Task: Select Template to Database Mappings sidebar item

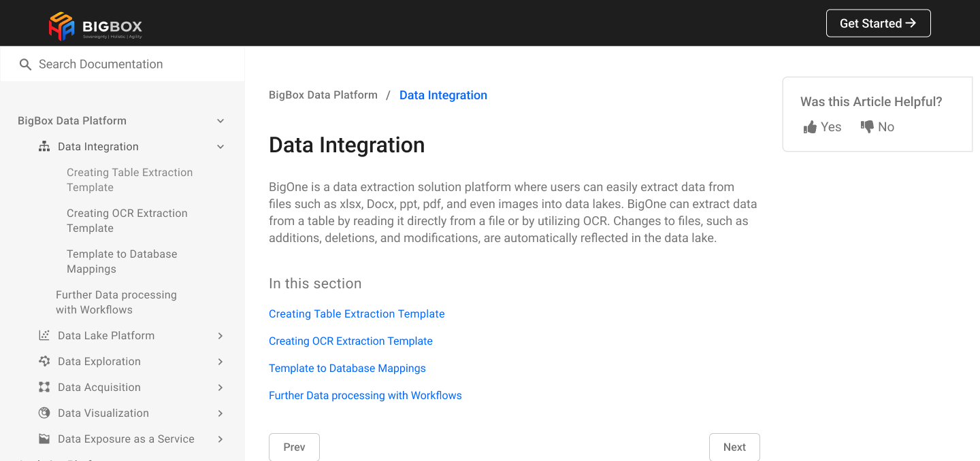Action: click(122, 261)
